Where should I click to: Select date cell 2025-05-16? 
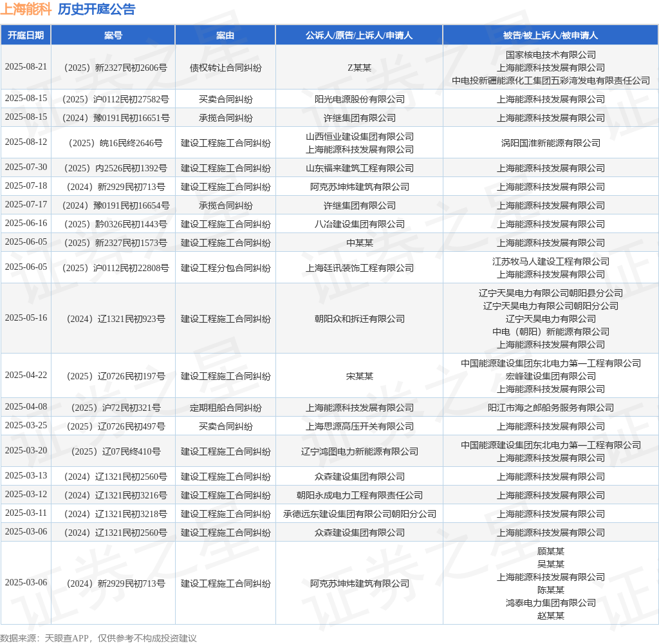tap(26, 318)
